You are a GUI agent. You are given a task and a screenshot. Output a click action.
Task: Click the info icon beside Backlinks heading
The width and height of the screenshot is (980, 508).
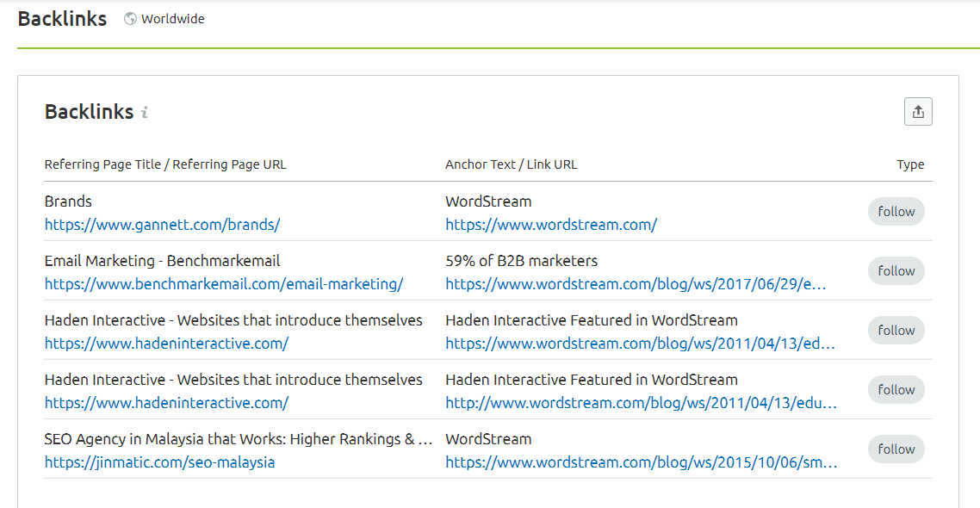pyautogui.click(x=145, y=112)
